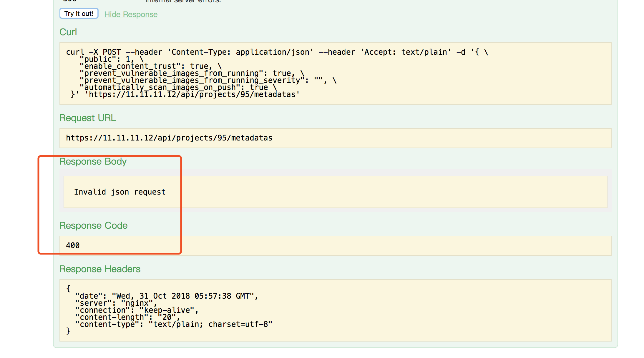Click the Request URL text box
Screen dimensions: 644x358
169,138
